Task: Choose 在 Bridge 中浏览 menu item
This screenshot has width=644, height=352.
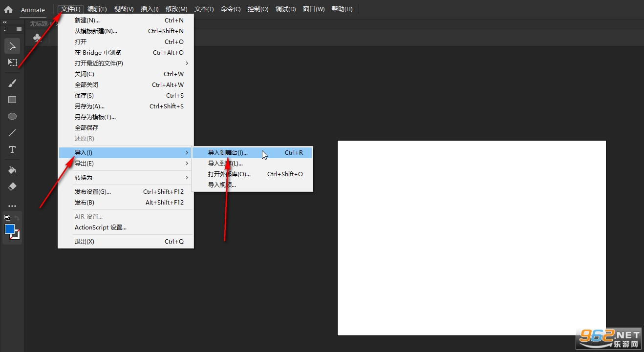Action: pos(126,53)
